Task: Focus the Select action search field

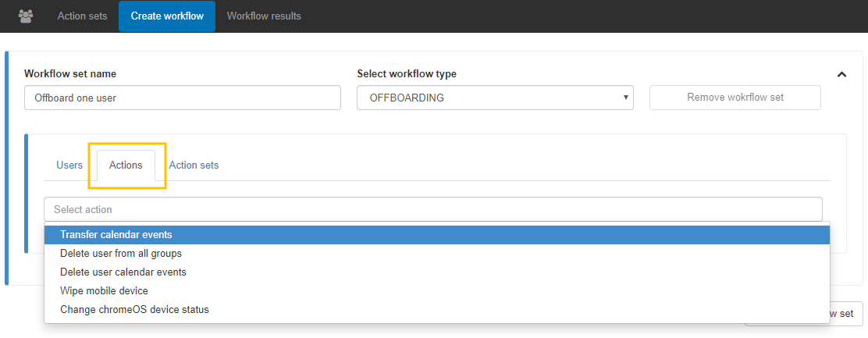Action: (x=432, y=209)
